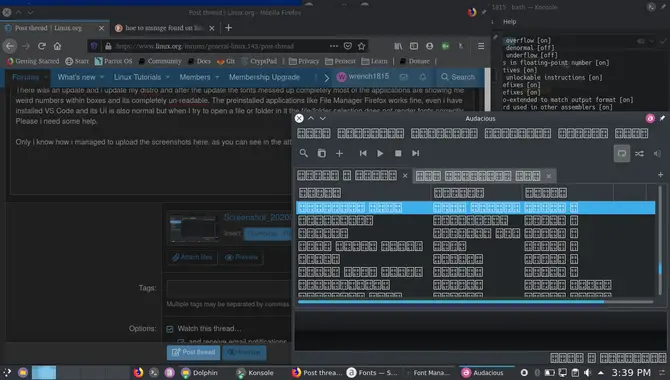This screenshot has width=670, height=380.
Task: Reload the Firefox page
Action: 41,46
